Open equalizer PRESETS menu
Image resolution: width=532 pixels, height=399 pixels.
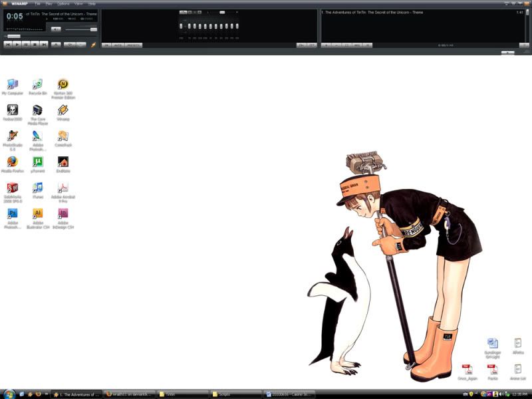(x=134, y=45)
